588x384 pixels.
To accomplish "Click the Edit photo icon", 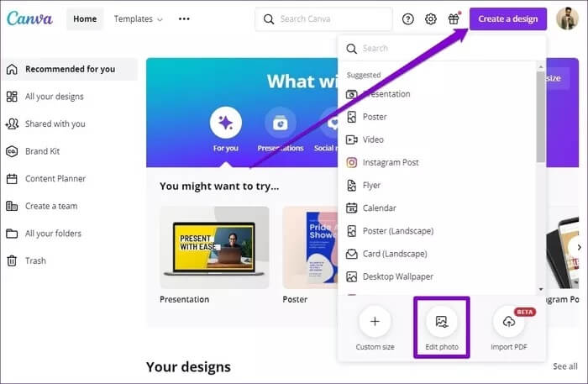I will coord(441,322).
